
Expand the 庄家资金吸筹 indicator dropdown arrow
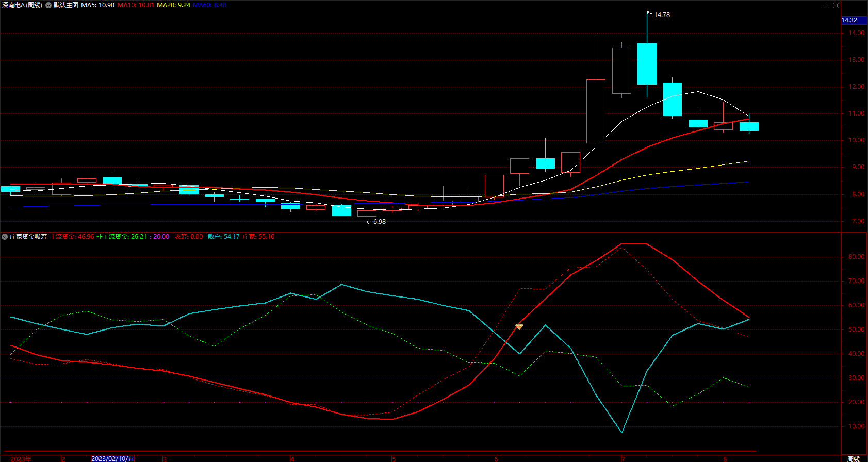(x=5, y=237)
